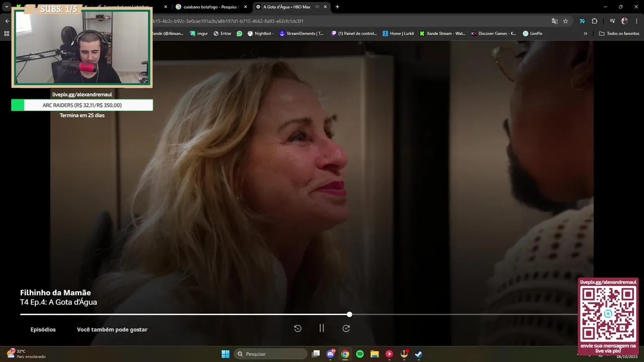This screenshot has width=644, height=362.
Task: Click the translate page icon
Action: pyautogui.click(x=554, y=21)
